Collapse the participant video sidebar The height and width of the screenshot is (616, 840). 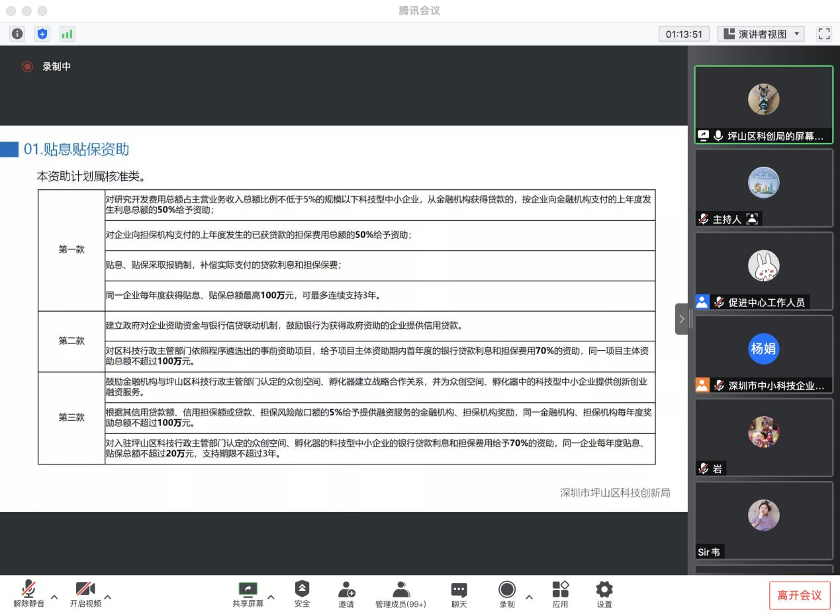click(x=681, y=319)
